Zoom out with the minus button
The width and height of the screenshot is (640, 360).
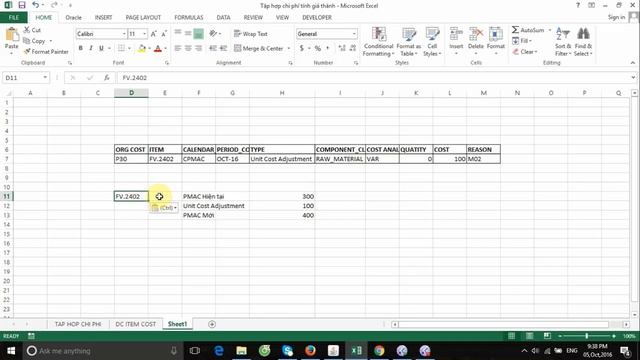tap(560, 336)
